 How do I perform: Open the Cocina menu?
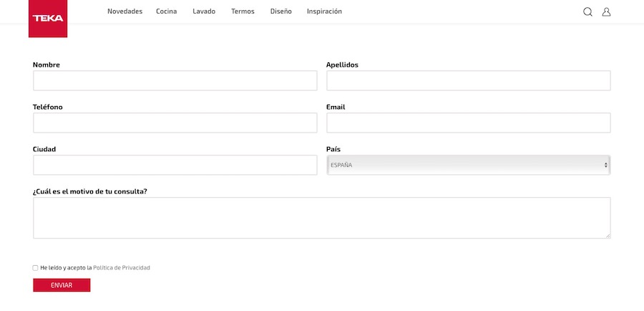167,11
